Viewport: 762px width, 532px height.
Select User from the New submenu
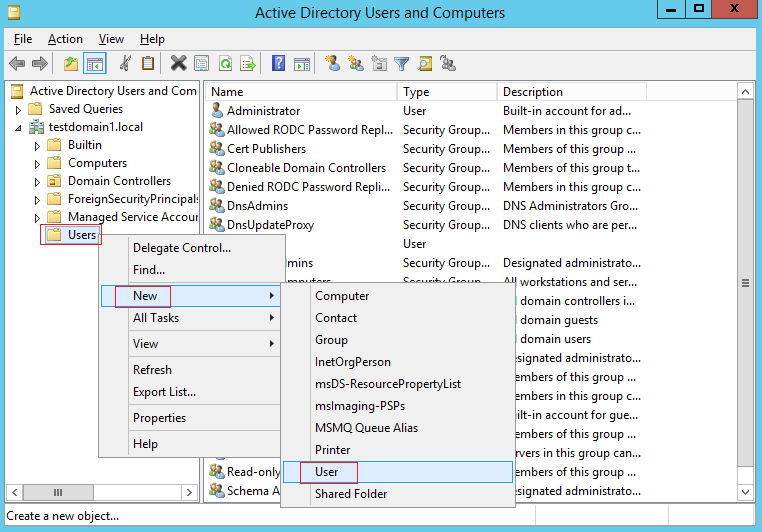327,472
